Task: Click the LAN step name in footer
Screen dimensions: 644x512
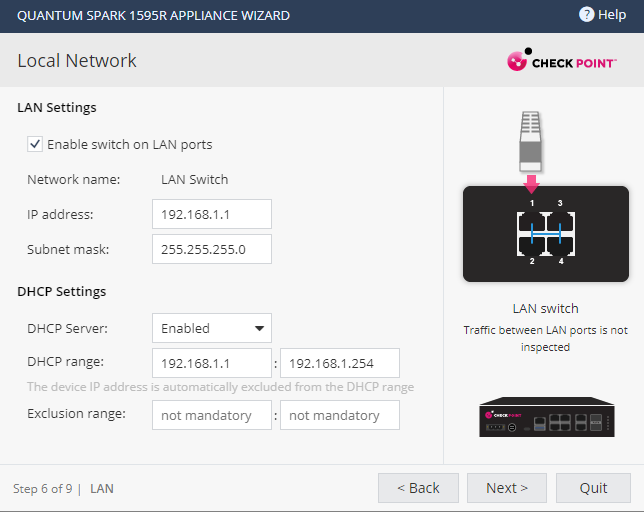Action: pyautogui.click(x=102, y=489)
